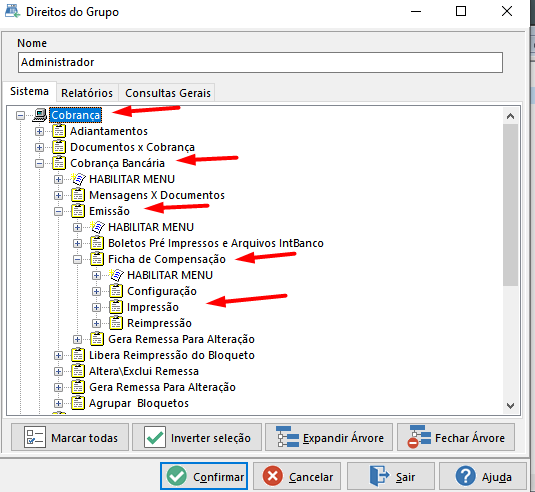Image resolution: width=535 pixels, height=492 pixels.
Task: Select the Cobrança root tree item
Action: pyautogui.click(x=75, y=115)
